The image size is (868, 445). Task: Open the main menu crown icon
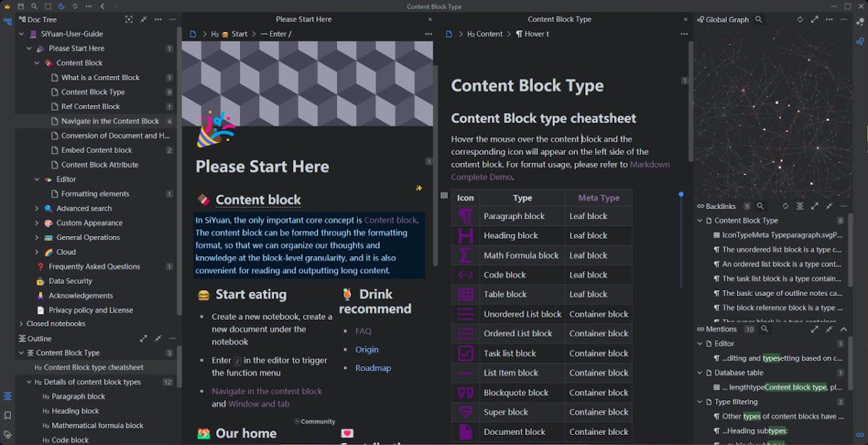pyautogui.click(x=7, y=7)
